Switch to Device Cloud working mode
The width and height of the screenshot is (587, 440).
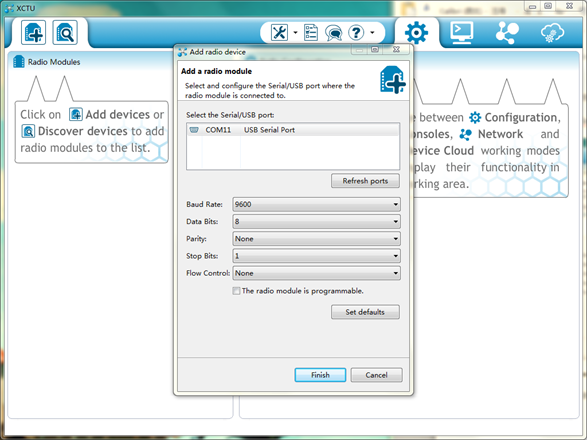click(x=553, y=33)
